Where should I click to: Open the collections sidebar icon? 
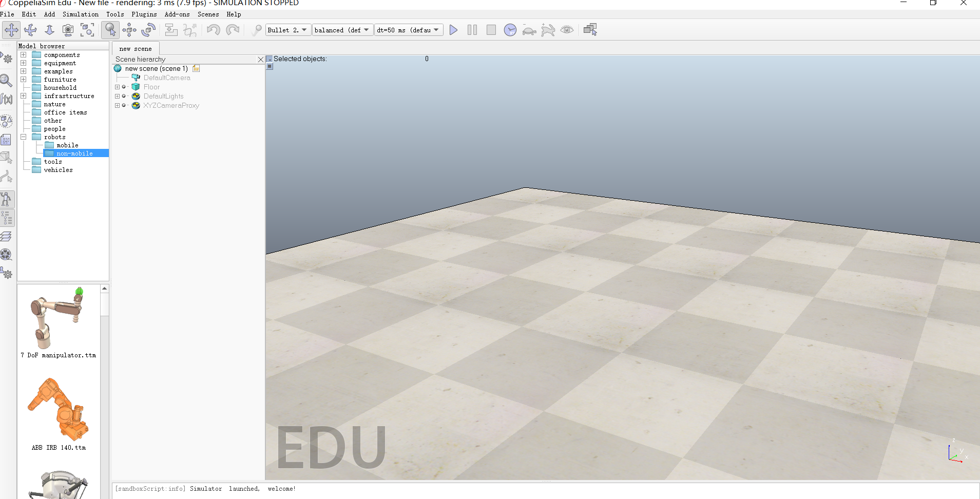[7, 121]
